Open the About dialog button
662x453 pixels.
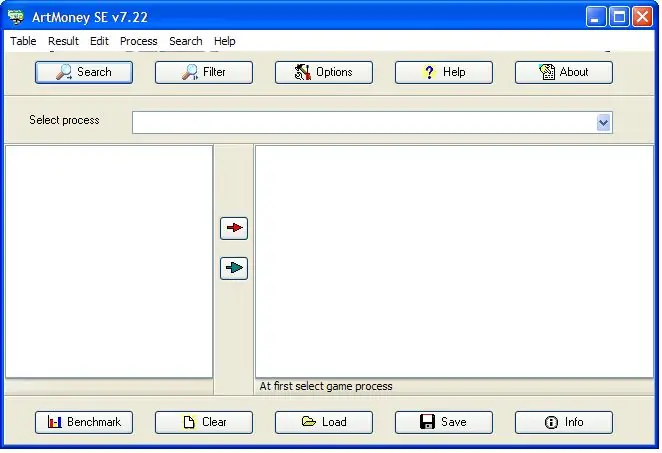(563, 72)
